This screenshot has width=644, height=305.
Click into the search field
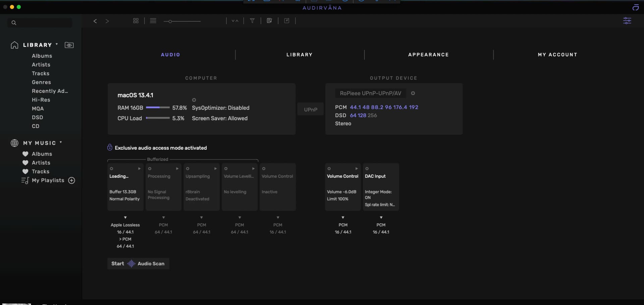pos(40,23)
